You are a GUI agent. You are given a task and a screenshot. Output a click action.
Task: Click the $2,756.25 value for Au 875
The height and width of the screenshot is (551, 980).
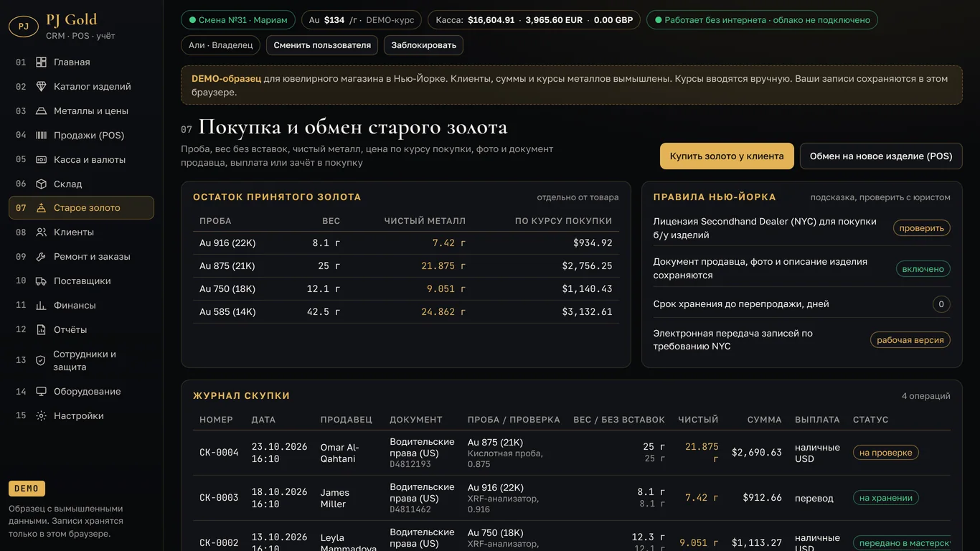click(x=587, y=266)
